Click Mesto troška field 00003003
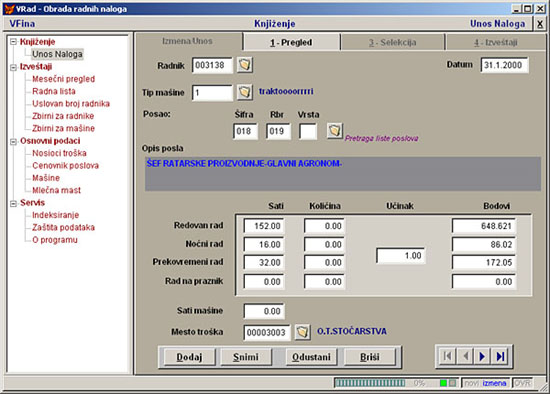 click(x=267, y=332)
